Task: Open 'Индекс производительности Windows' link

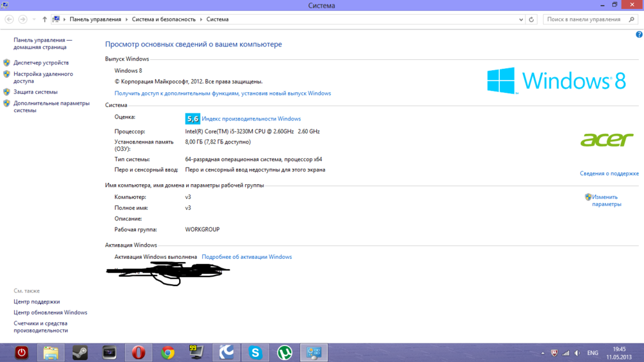Action: tap(251, 119)
